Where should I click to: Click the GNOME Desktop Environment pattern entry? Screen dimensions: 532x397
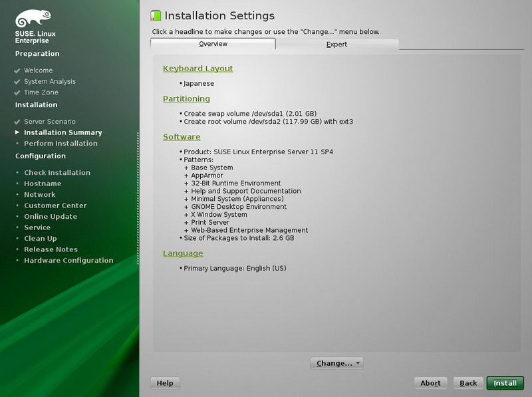pos(239,207)
